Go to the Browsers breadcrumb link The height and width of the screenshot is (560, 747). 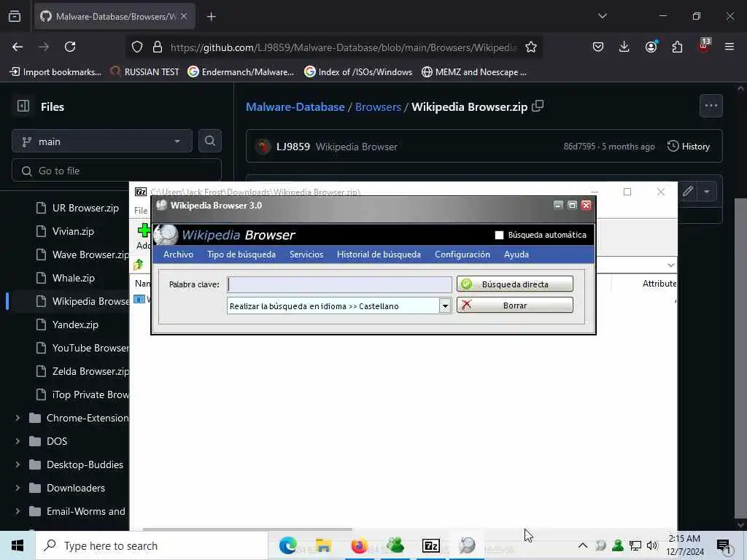(x=378, y=106)
